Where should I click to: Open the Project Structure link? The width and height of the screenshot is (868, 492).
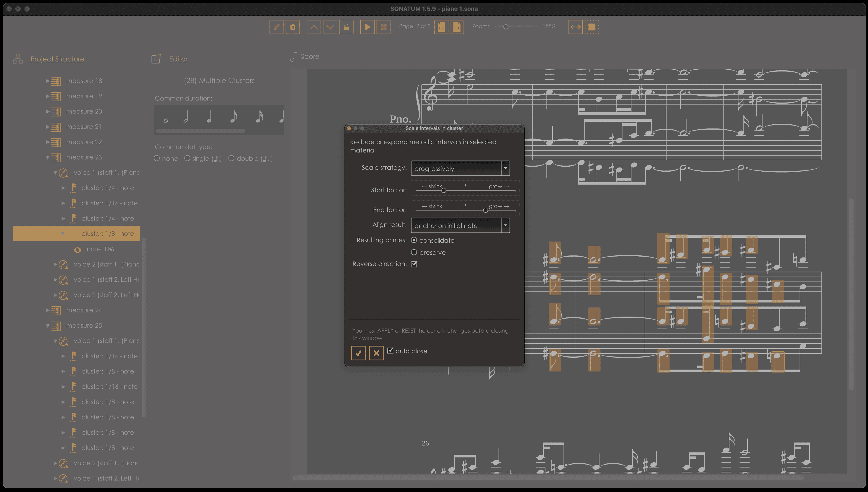point(57,59)
